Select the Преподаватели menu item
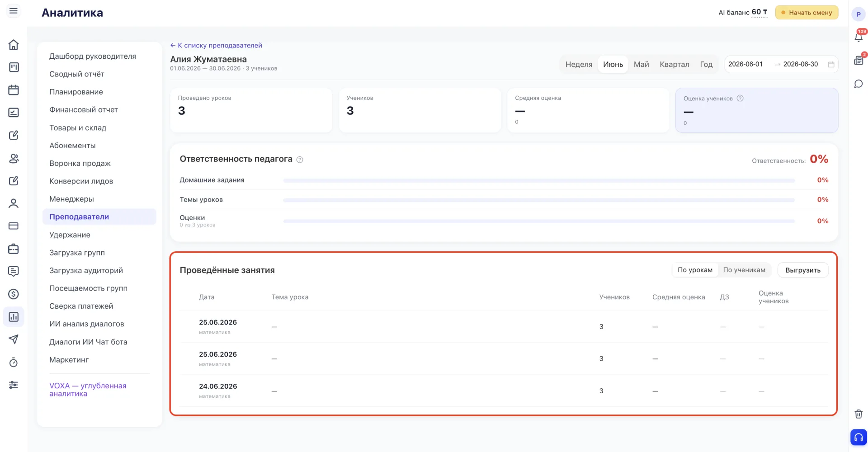This screenshot has height=452, width=868. [x=99, y=217]
